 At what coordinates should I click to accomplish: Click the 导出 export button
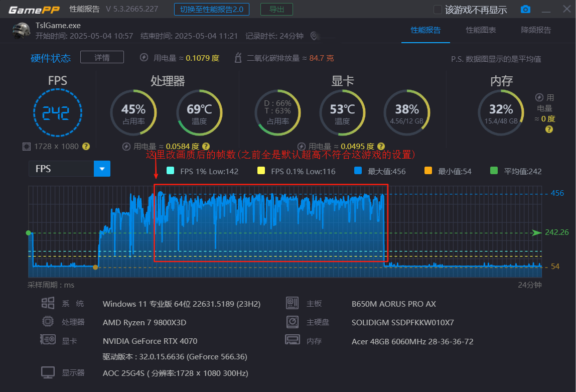coord(276,9)
